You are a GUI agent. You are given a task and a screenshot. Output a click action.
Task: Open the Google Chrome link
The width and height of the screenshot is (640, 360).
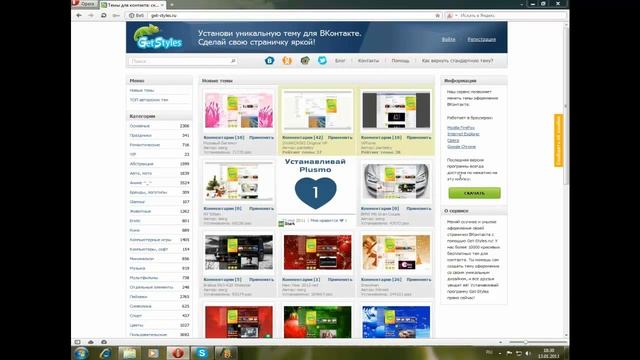point(461,147)
